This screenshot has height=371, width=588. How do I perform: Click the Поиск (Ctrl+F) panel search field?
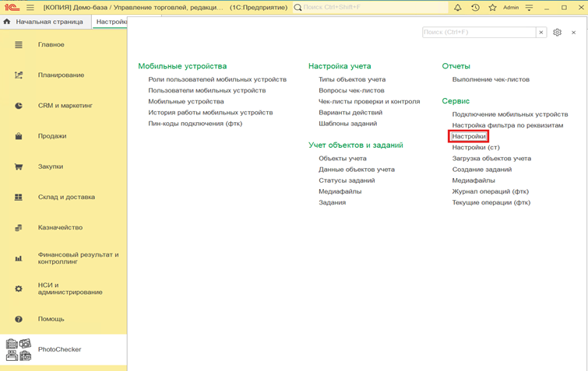coord(477,33)
